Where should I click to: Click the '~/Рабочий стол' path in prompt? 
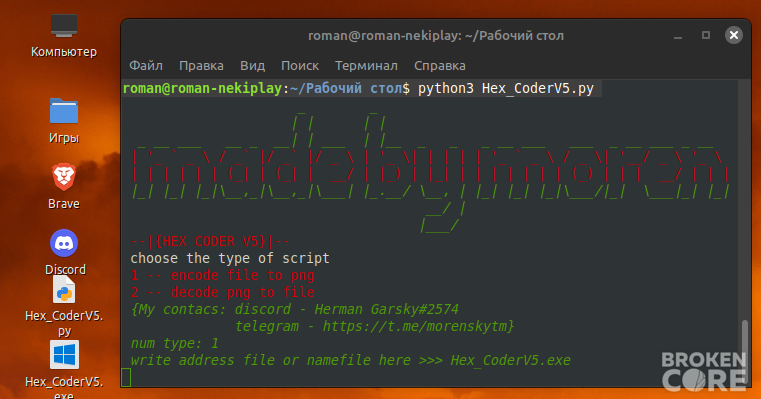click(346, 88)
